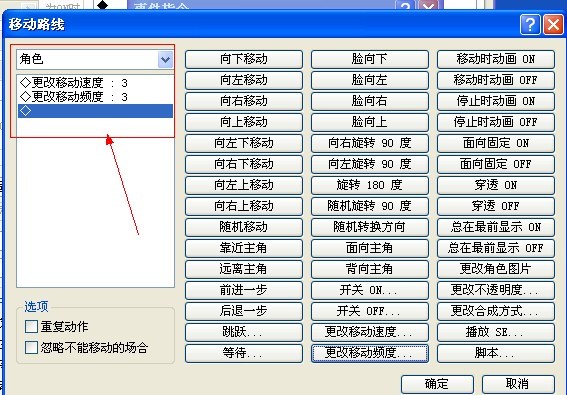Add the 脸向右 command

370,101
